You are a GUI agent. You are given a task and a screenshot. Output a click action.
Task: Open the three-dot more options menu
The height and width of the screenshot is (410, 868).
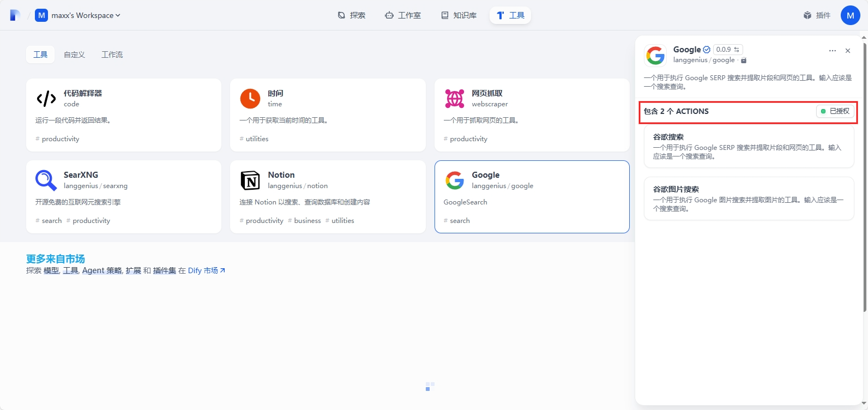[x=833, y=51]
